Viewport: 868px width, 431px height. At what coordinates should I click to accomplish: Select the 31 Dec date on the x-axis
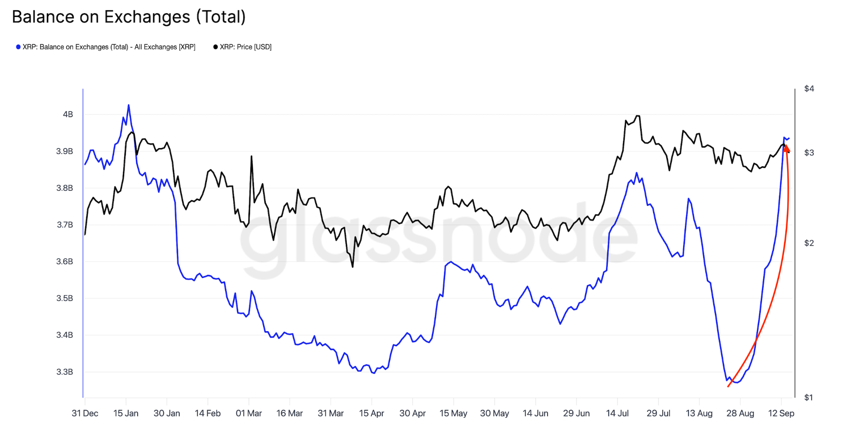coord(85,413)
